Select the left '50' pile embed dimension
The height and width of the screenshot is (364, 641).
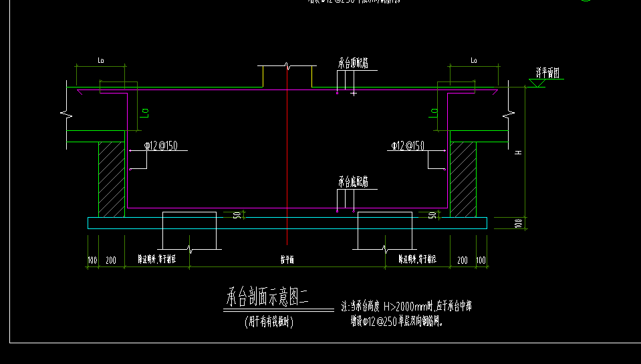coord(237,215)
